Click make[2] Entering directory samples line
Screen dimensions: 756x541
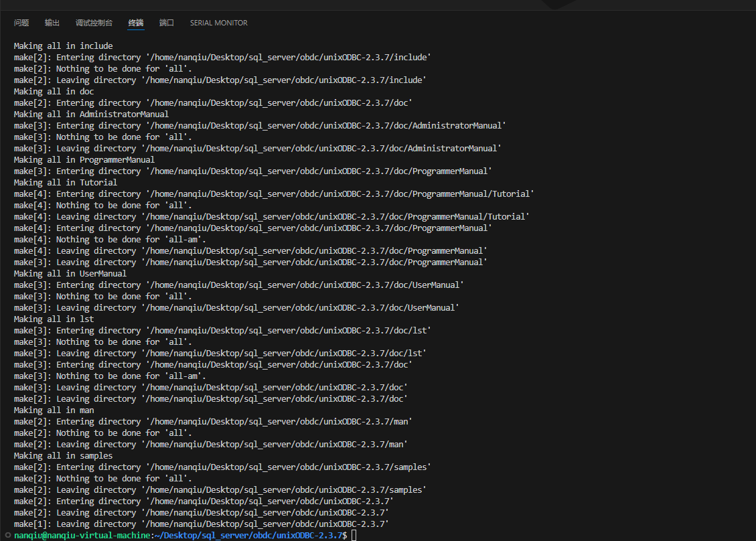click(222, 467)
